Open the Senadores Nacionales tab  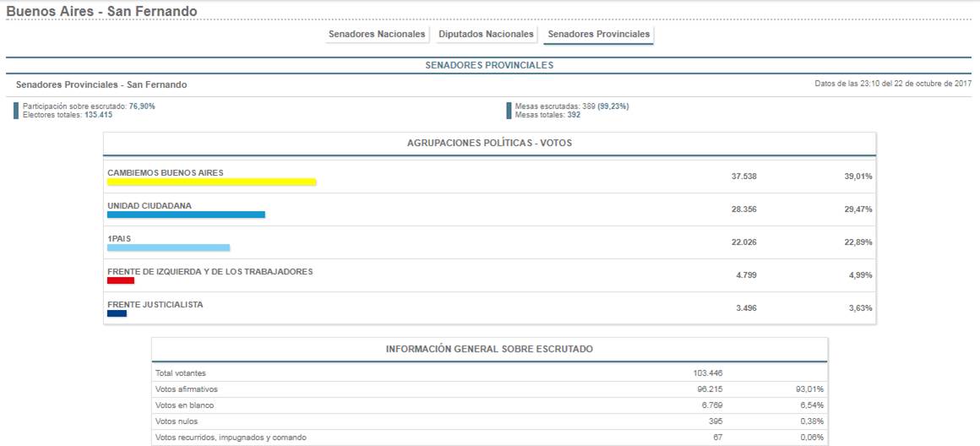pos(378,35)
